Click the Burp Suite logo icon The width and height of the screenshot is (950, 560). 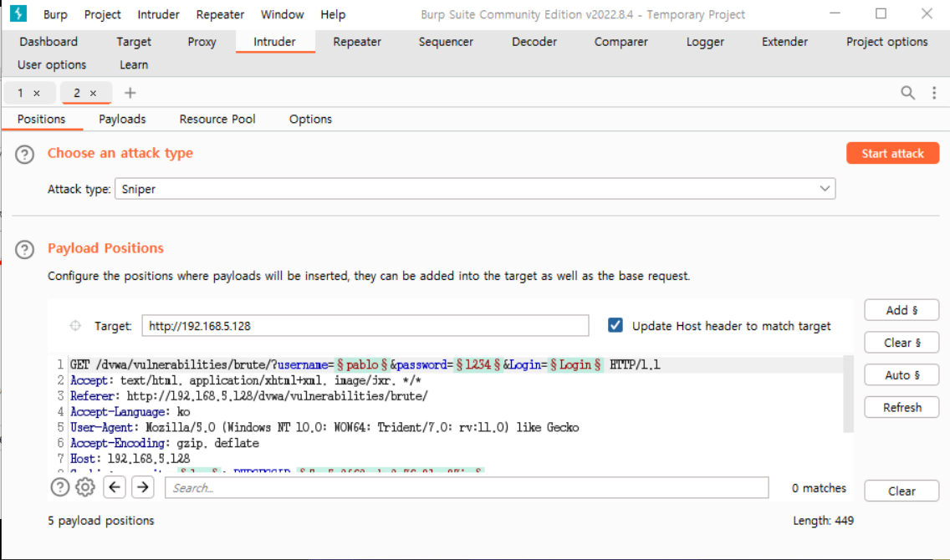click(18, 13)
